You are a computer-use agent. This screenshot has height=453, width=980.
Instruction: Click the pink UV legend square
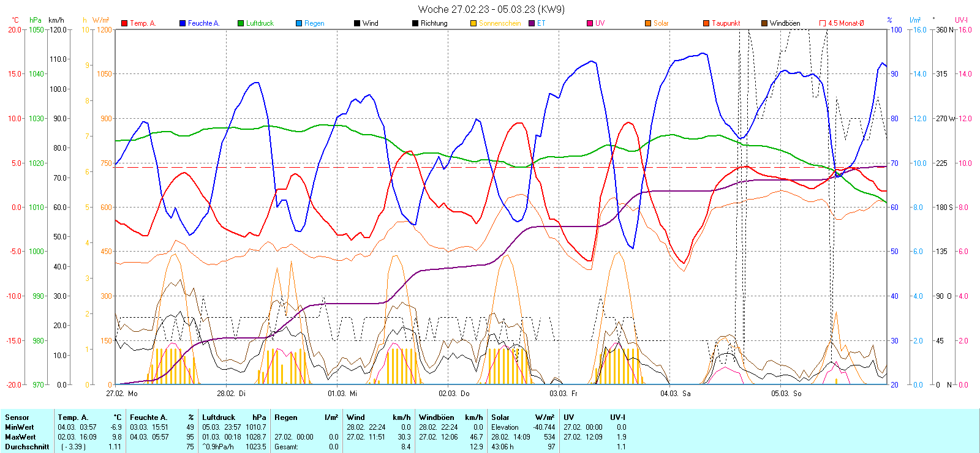coord(590,23)
